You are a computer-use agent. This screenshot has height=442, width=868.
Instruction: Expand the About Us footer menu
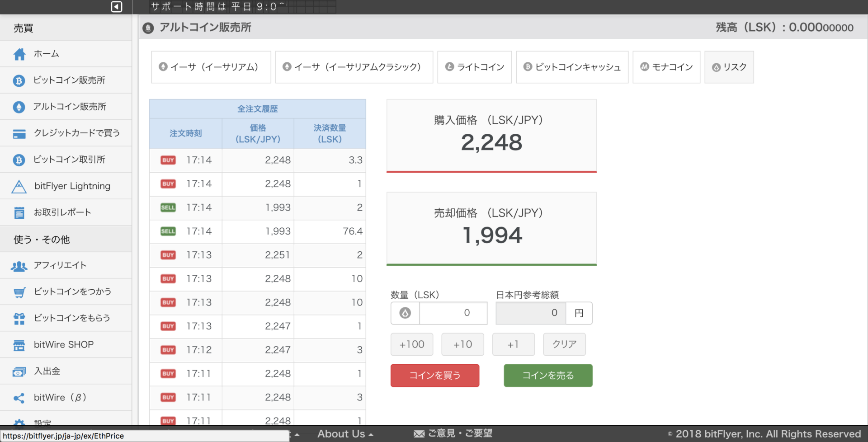pos(345,434)
